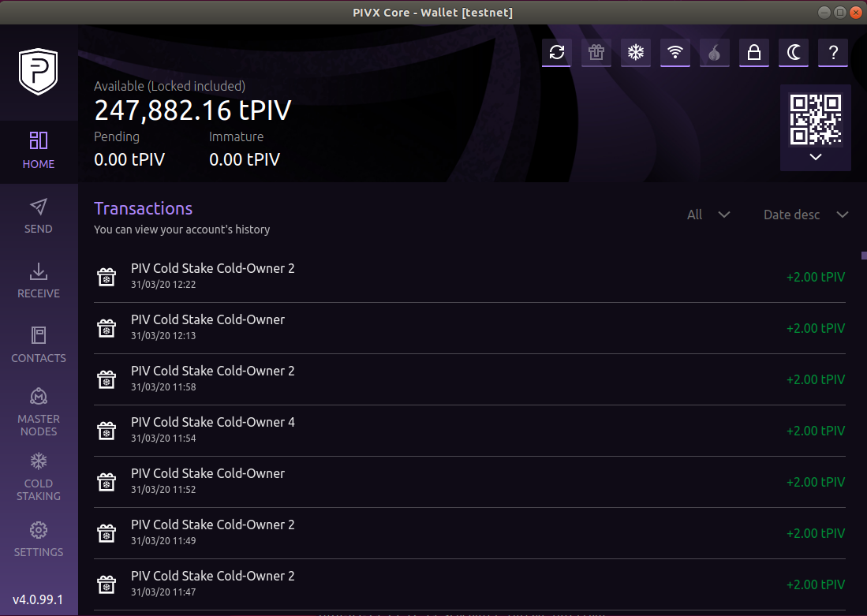Maximize the PIVX Core window
Viewport: 867px width, 616px height.
point(840,12)
